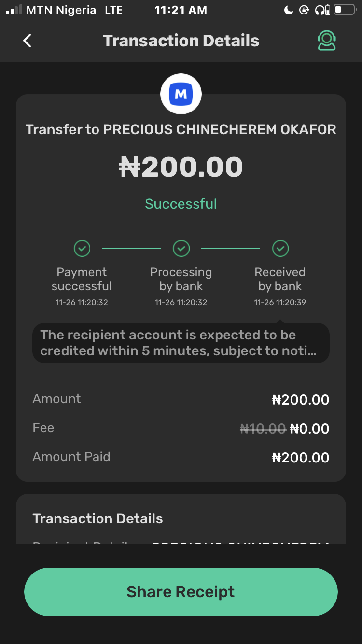Tap the Received by bank checkmark icon
The height and width of the screenshot is (644, 362).
point(280,249)
